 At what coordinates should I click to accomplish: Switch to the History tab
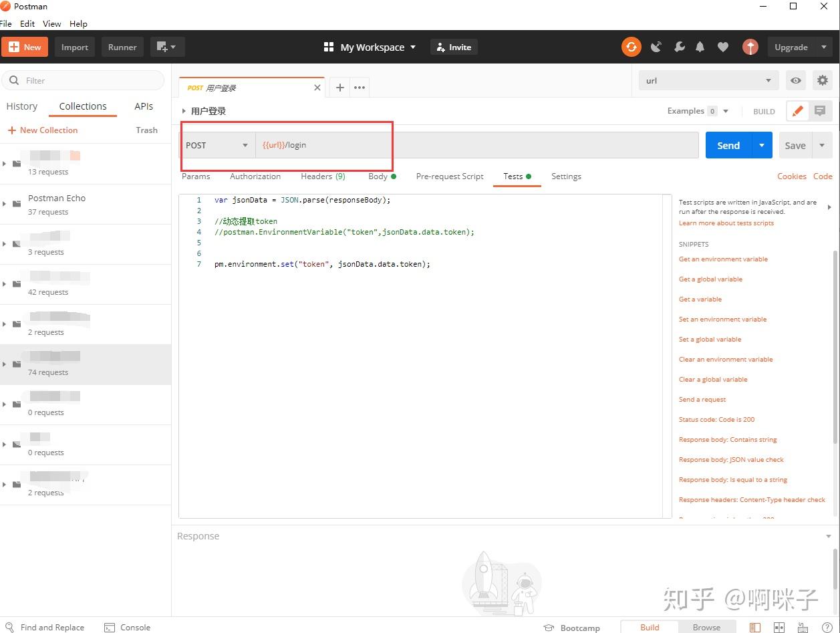(x=22, y=106)
